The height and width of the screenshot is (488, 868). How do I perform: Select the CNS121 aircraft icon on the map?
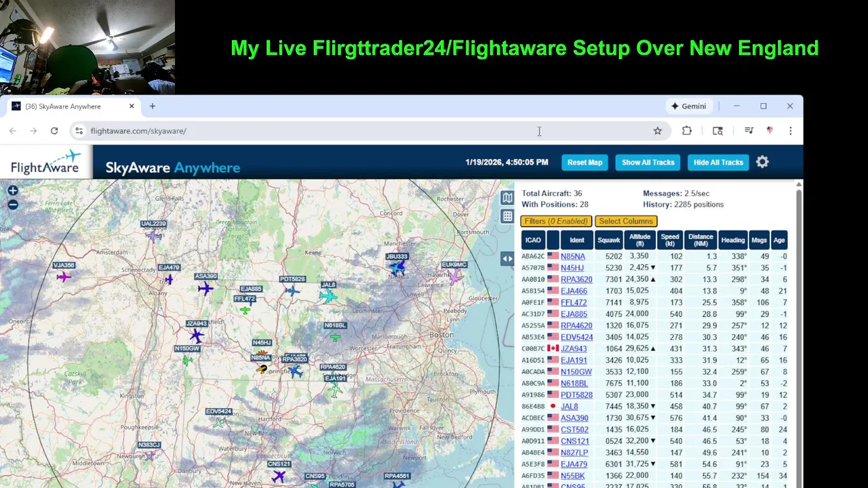279,476
